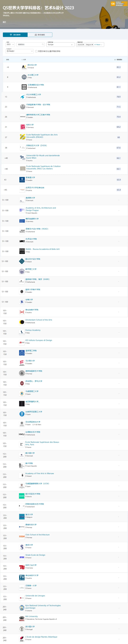Image resolution: width=128 pixels, height=644 pixels.
Task: Sort by the 大学 column header
Action: 24,60
